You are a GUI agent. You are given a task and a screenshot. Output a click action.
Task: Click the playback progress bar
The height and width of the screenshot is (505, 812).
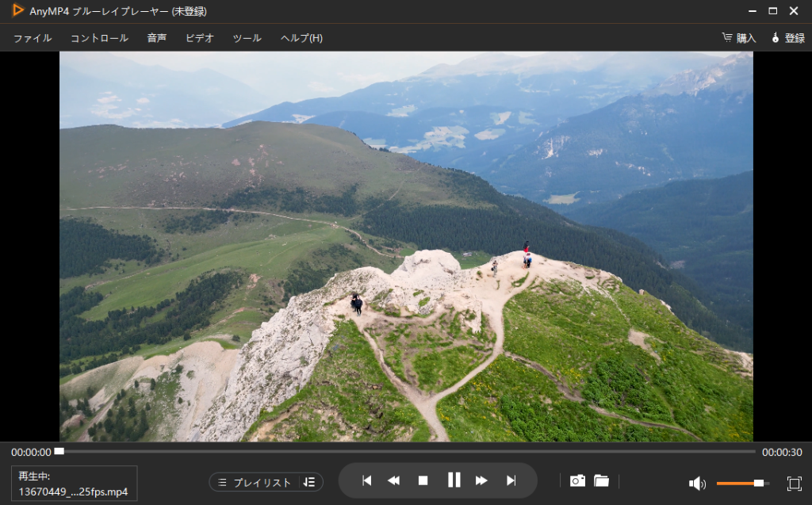coord(405,452)
